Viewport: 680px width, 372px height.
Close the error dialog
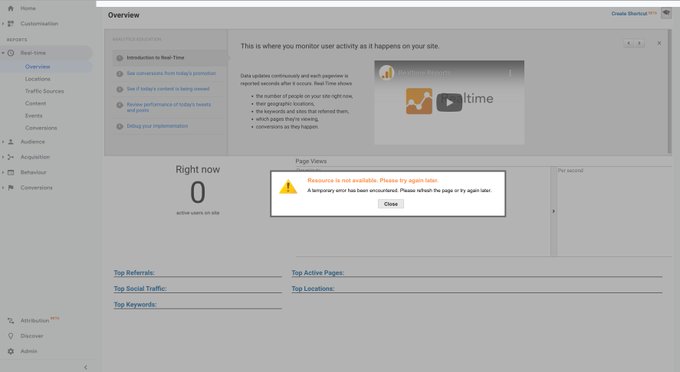tap(391, 204)
